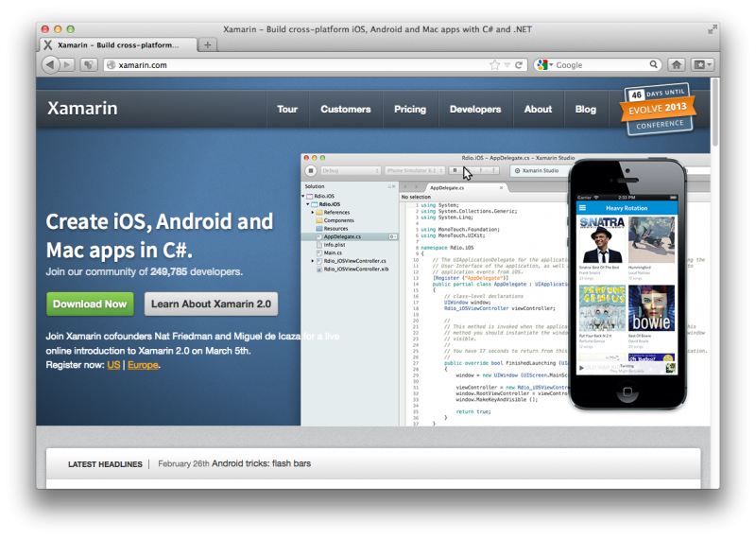
Task: Select Info.plist in solution tree
Action: pyautogui.click(x=335, y=245)
